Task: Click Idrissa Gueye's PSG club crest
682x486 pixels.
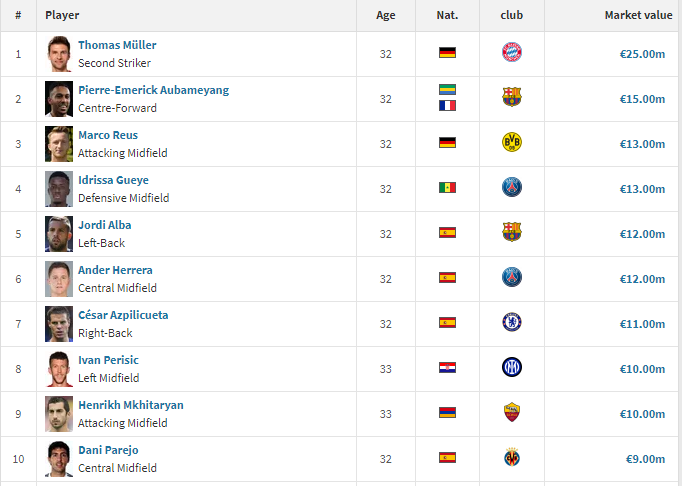Action: [512, 187]
